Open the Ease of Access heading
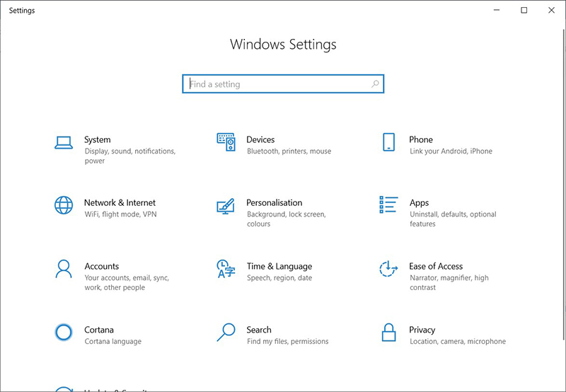This screenshot has width=566, height=392. (x=436, y=266)
